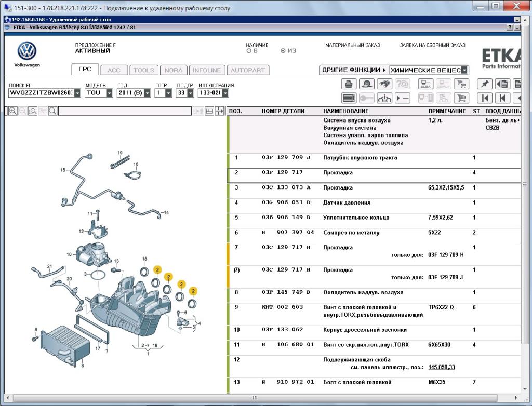Click the arrow-dash icon in the toolbar
Image resolution: width=532 pixels, height=406 pixels.
coord(403,98)
